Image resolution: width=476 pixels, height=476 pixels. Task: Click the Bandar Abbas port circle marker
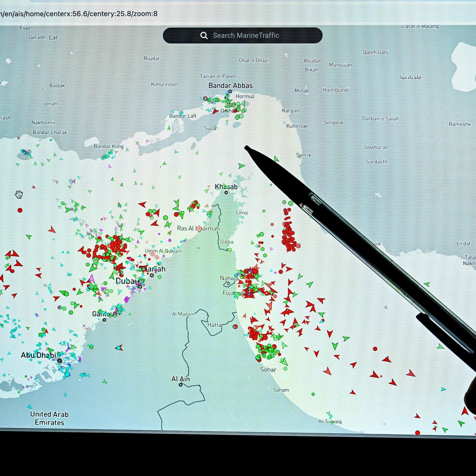click(x=230, y=92)
